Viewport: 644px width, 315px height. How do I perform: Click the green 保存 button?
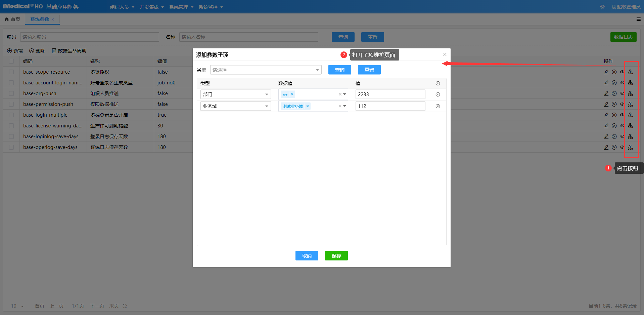pos(336,256)
